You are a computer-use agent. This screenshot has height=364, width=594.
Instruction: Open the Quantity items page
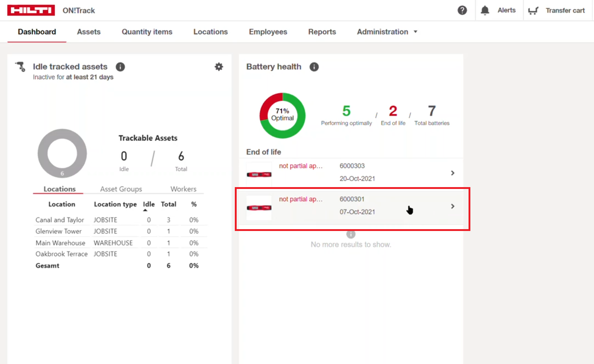pos(147,32)
